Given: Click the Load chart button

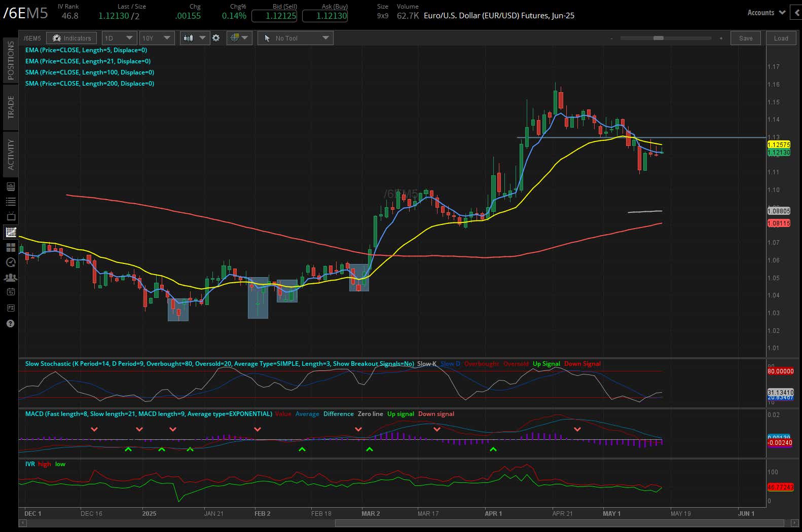Looking at the screenshot, I should (781, 38).
